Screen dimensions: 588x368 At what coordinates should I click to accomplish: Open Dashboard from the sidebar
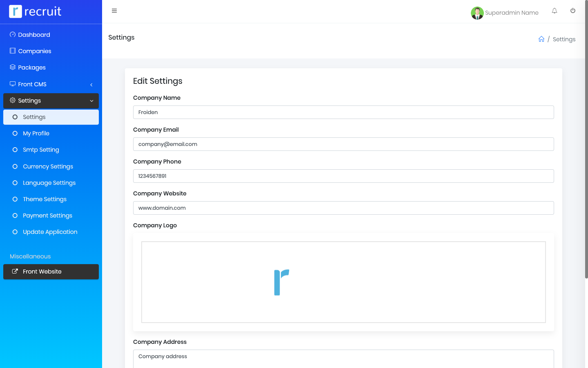[x=34, y=35]
